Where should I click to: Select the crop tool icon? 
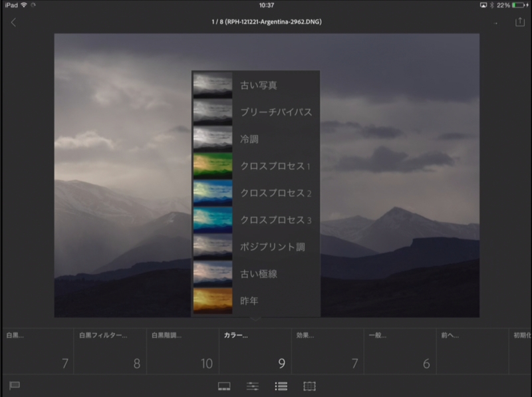pos(309,386)
